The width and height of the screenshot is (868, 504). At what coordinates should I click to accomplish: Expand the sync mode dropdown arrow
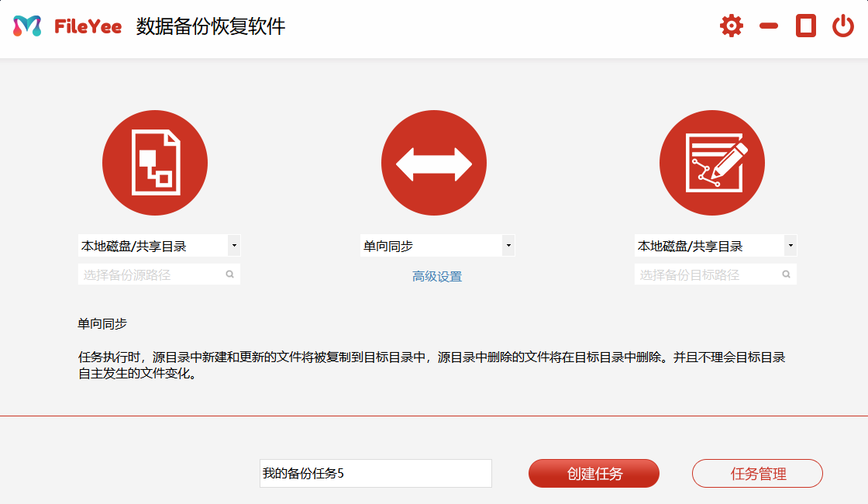point(508,245)
